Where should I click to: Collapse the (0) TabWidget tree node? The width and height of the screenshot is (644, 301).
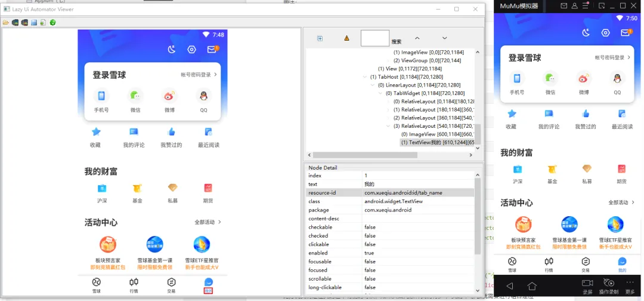(380, 93)
